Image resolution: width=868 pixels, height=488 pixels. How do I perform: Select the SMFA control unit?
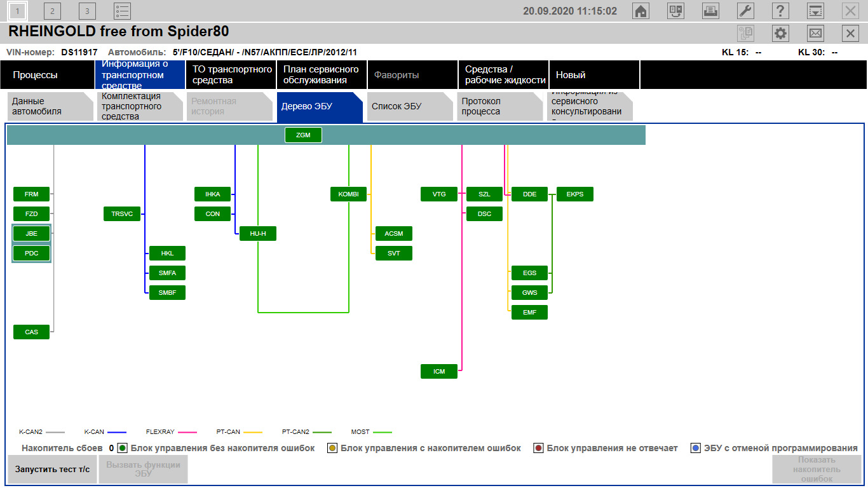pos(167,273)
